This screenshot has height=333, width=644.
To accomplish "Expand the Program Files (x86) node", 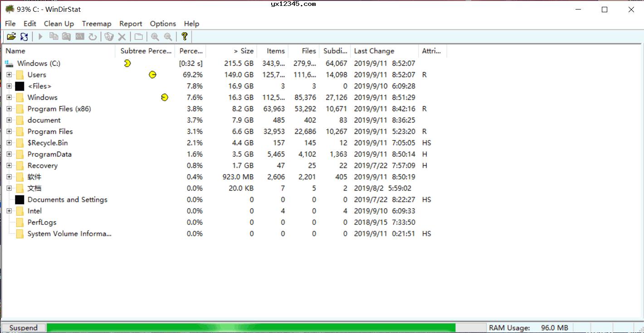I will (9, 109).
